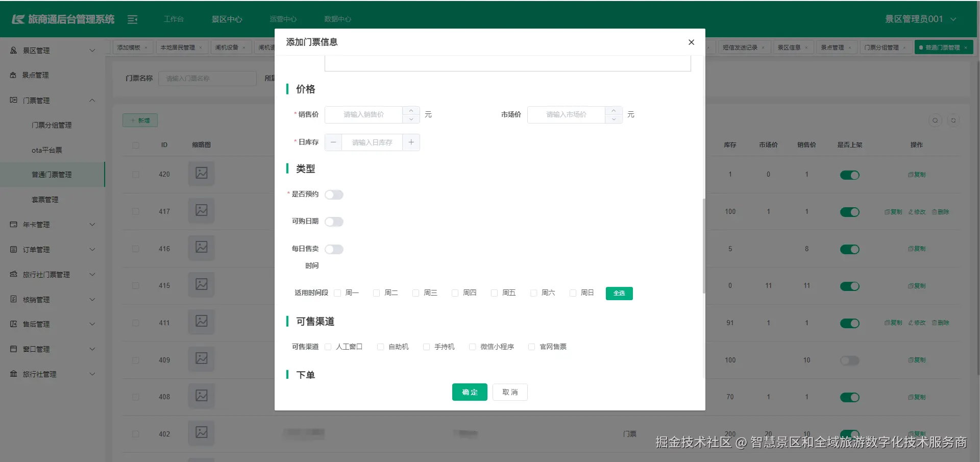
Task: Click the sidebar collapse hamburger icon
Action: coord(132,19)
